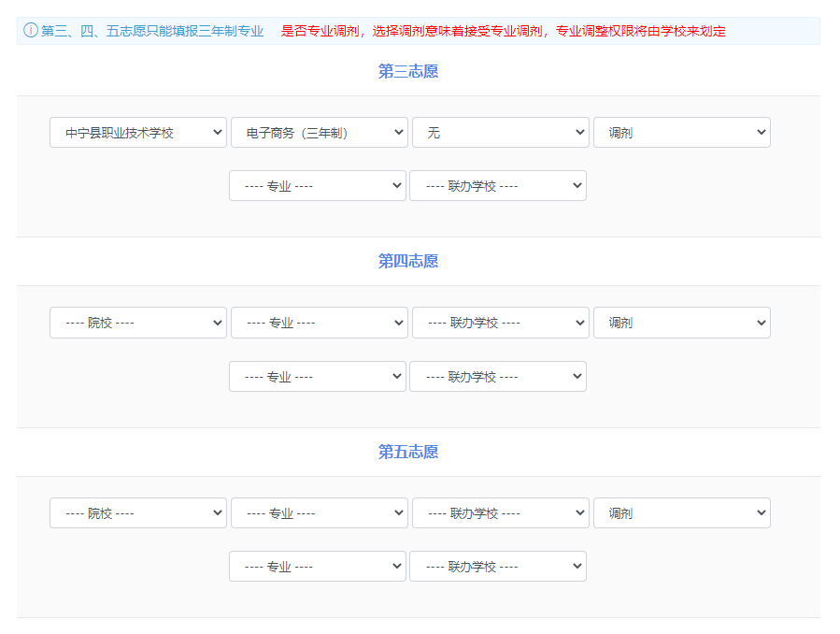Click the blue notice text 第三、四、五志愿只能填报三年制专业
The height and width of the screenshot is (634, 840).
click(x=152, y=31)
